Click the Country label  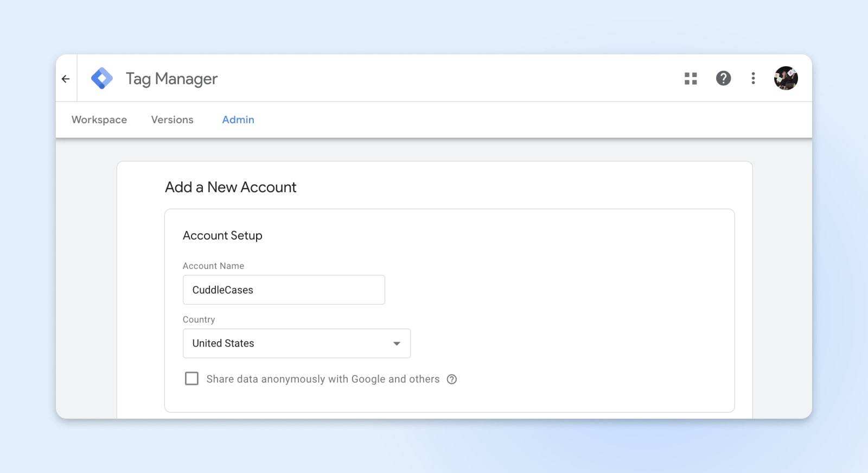coord(199,319)
